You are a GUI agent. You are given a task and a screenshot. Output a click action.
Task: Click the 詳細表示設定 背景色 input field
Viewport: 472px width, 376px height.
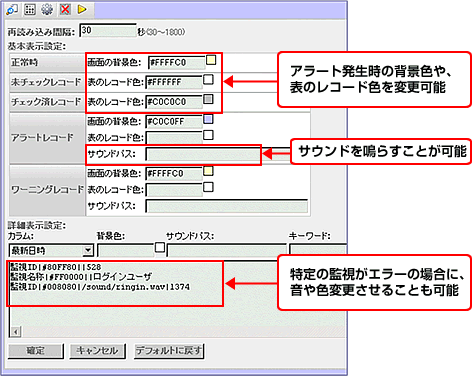tap(125, 250)
